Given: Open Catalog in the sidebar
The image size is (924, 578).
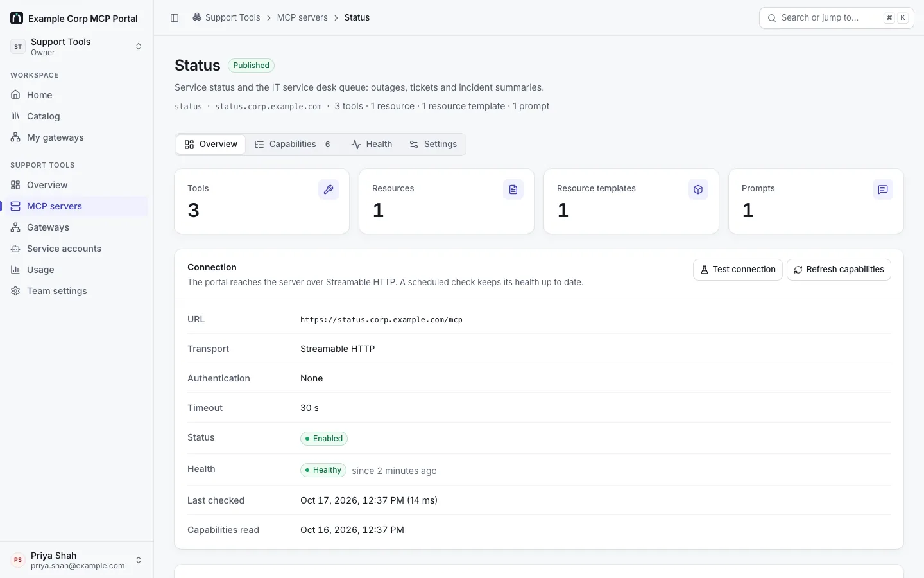Looking at the screenshot, I should (x=76, y=116).
